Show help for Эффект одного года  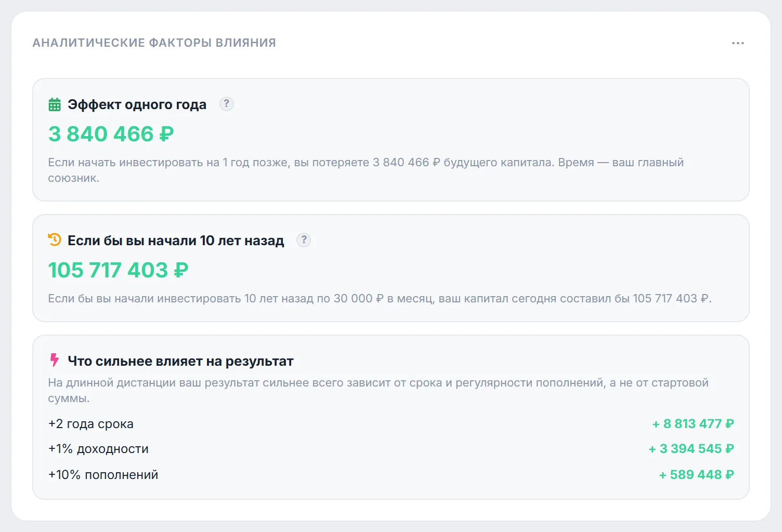226,104
